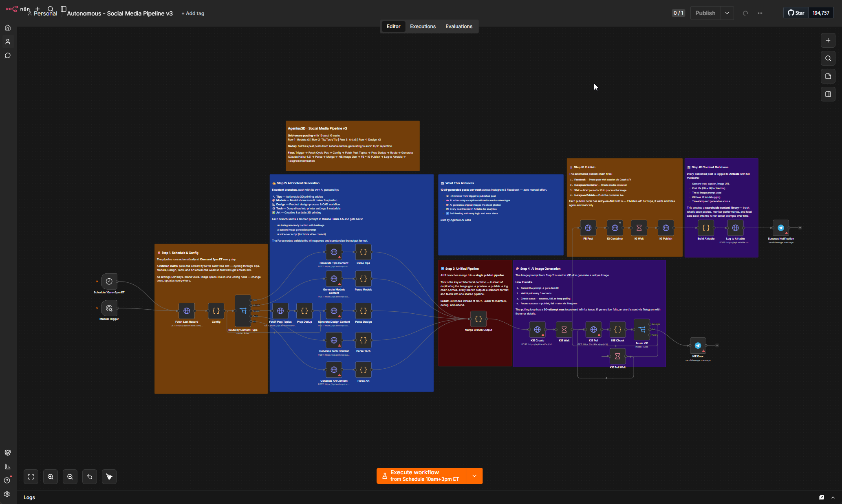Select the Route KIE switch node
Viewport: 842px width, 504px height.
(x=642, y=330)
